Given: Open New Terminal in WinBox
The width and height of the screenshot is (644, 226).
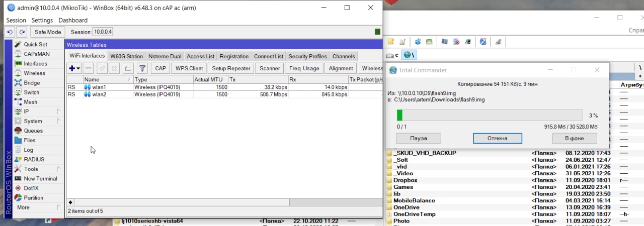Looking at the screenshot, I should (x=40, y=178).
